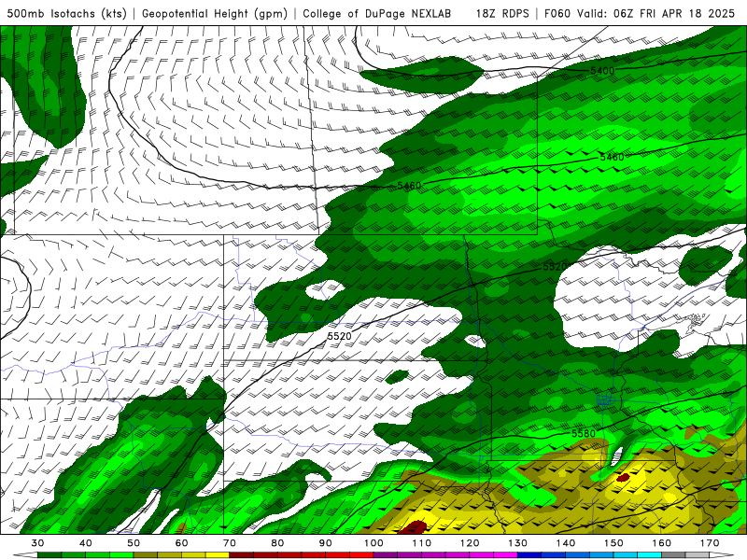This screenshot has height=560, width=747.
Task: Click the 40 value on the color scale
Action: (x=86, y=543)
